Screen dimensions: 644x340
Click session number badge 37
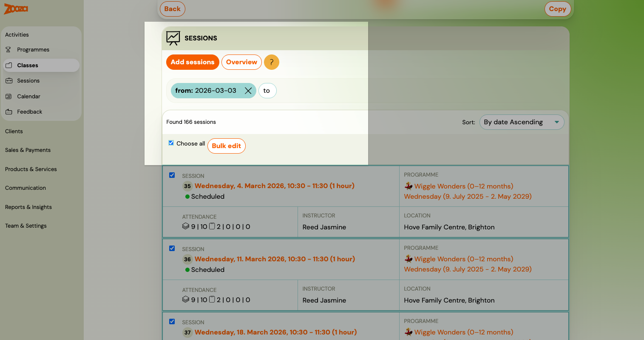point(187,332)
